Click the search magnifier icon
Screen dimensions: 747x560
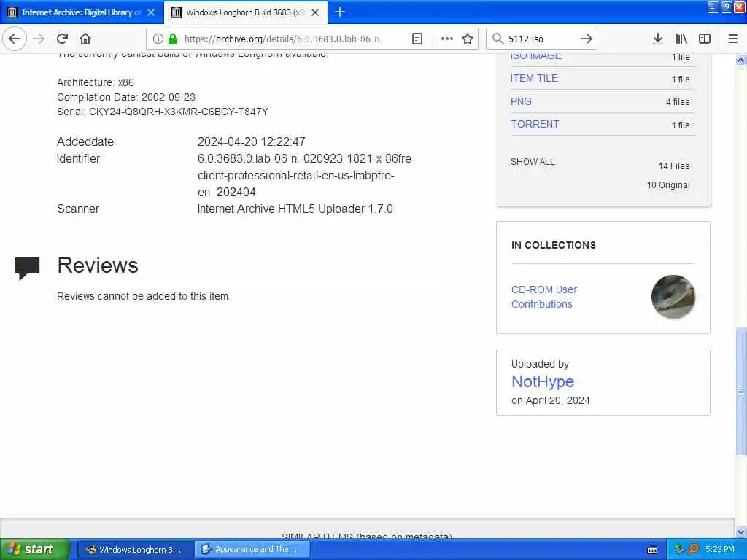(498, 39)
